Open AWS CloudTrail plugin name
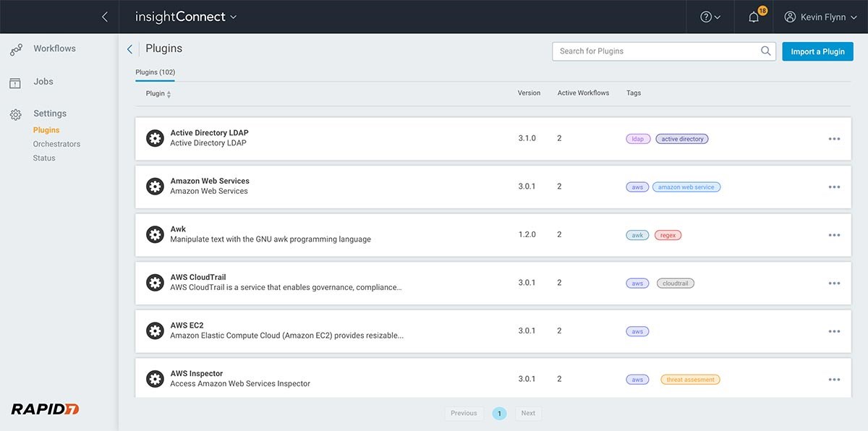This screenshot has height=431, width=868. coord(200,277)
